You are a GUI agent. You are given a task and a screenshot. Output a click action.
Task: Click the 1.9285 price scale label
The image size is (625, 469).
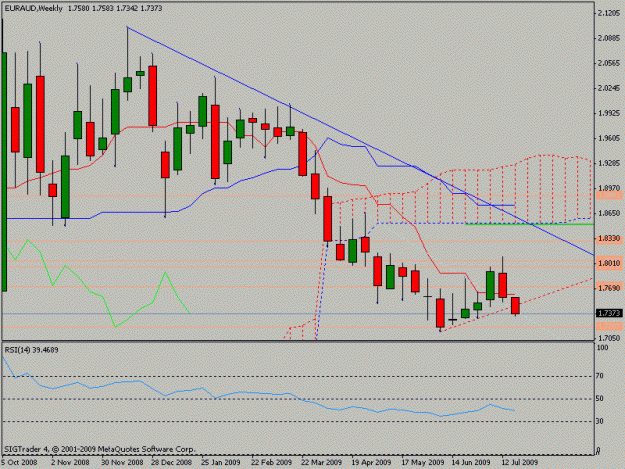click(609, 163)
